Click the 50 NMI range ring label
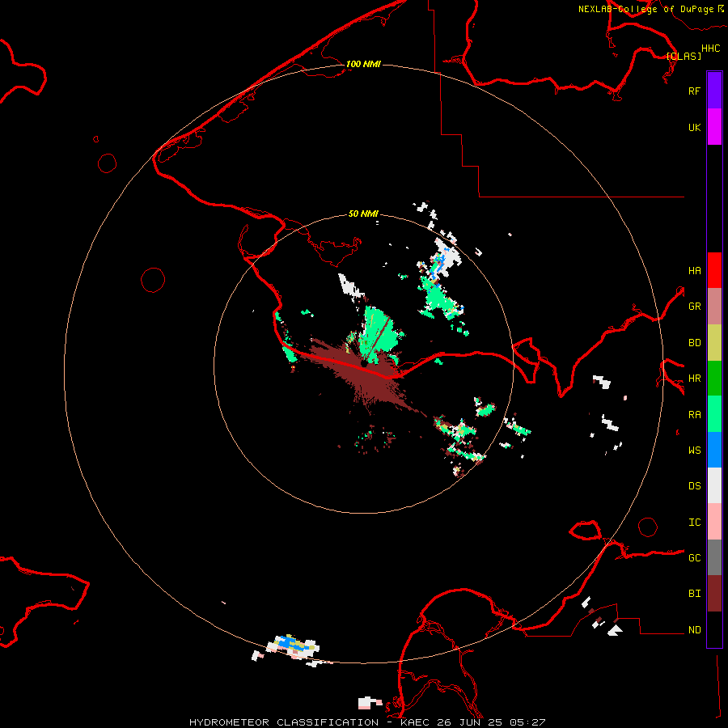 (363, 214)
